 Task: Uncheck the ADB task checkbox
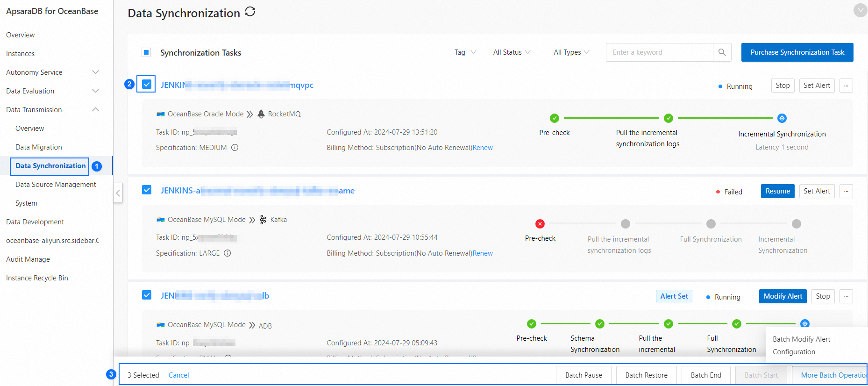tap(147, 295)
